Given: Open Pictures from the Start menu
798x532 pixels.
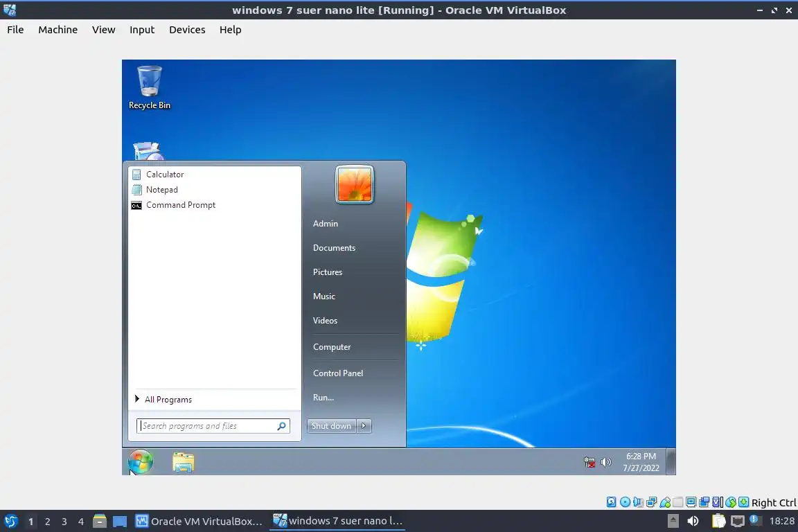Looking at the screenshot, I should (x=328, y=272).
